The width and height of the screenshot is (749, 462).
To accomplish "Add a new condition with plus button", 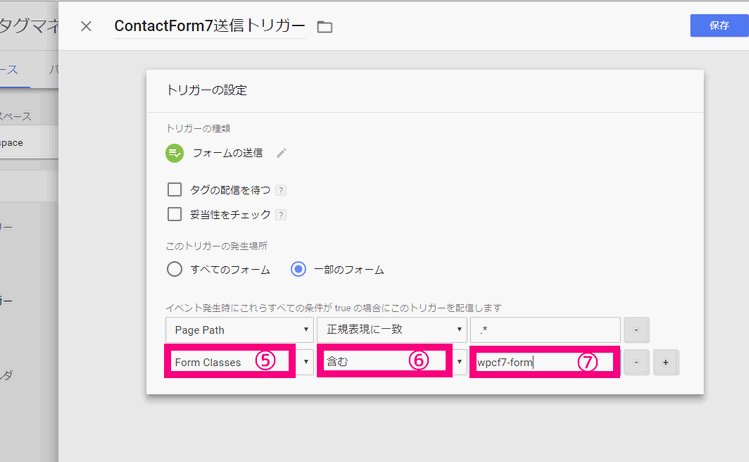I will tap(666, 363).
